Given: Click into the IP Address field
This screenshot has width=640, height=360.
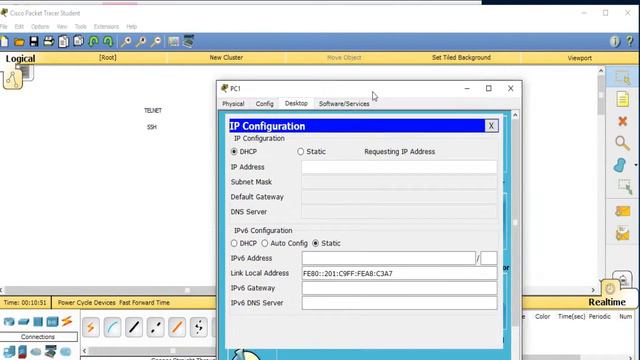Looking at the screenshot, I should point(399,167).
